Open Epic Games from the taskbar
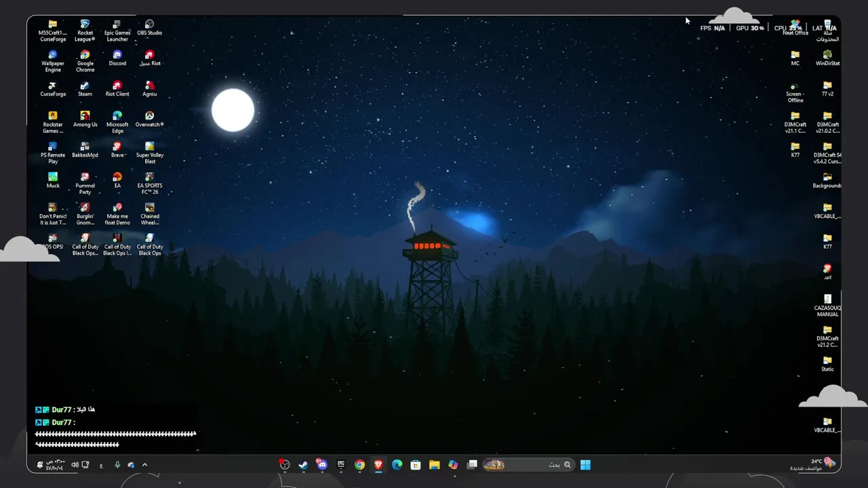The image size is (868, 488). 341,464
